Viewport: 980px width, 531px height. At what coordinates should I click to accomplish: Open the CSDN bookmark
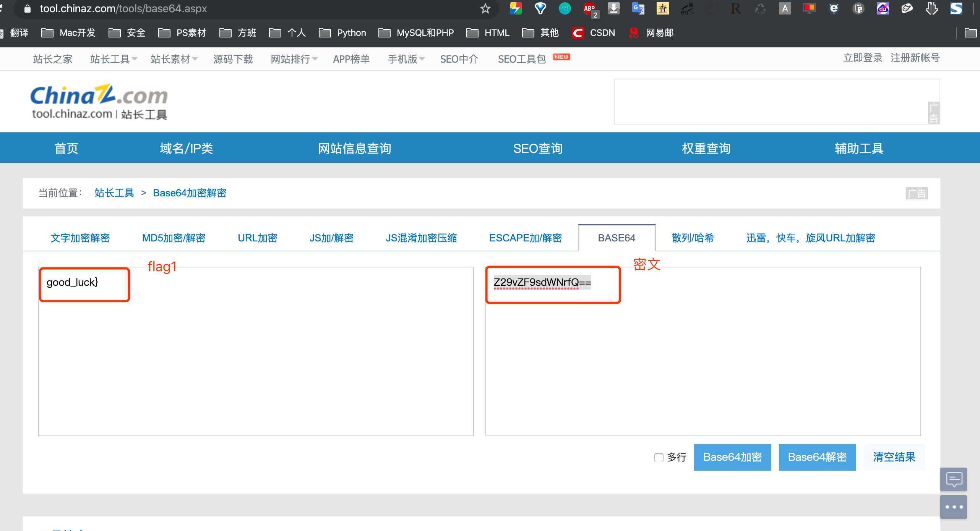tap(594, 33)
